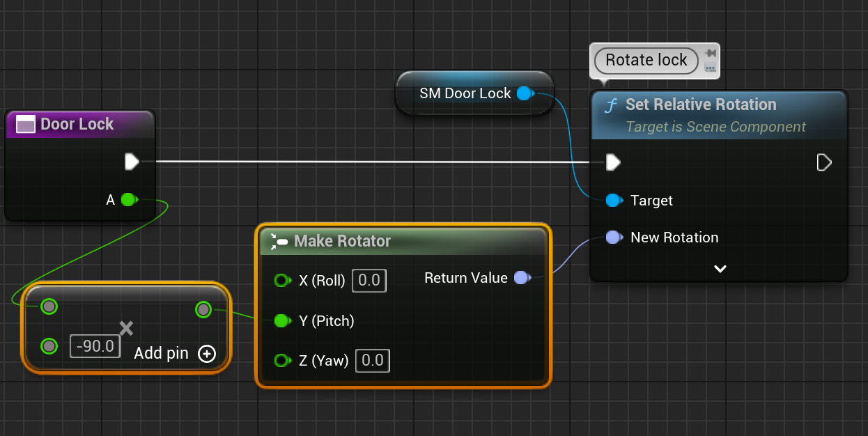Click Add pin on multiply node
Screen dimensions: 868x436
pos(175,353)
